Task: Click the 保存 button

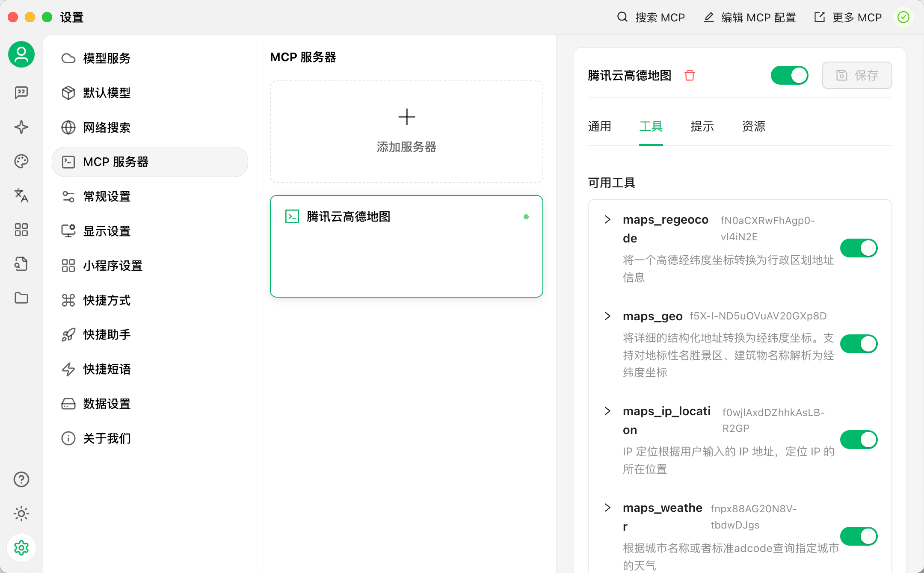Action: pyautogui.click(x=857, y=75)
